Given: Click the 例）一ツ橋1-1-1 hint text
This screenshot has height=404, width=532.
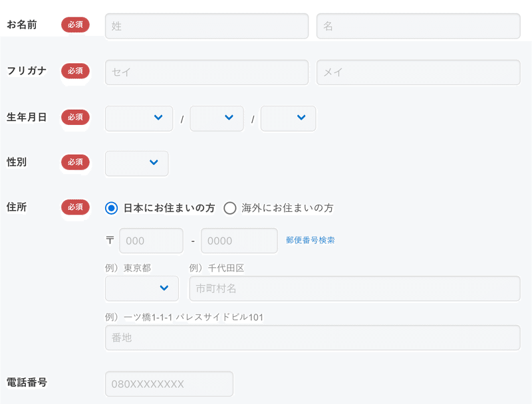Looking at the screenshot, I should coord(184,317).
